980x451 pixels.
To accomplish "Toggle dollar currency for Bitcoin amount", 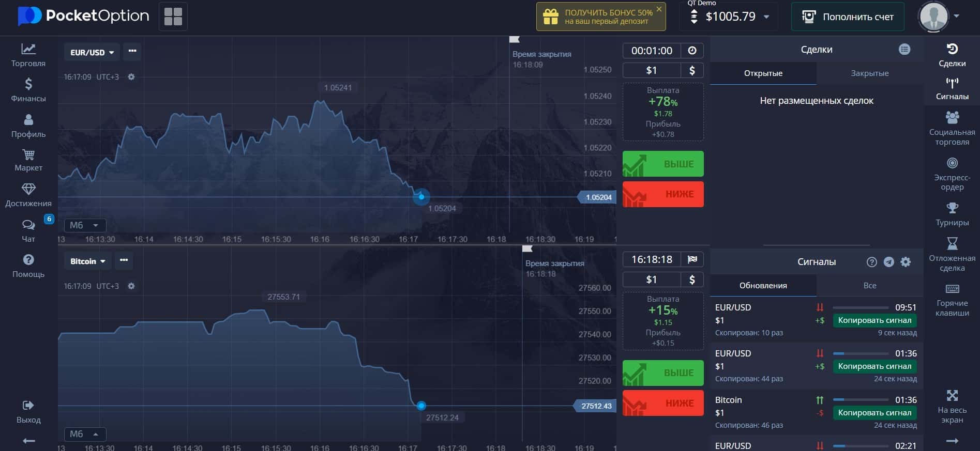I will (x=692, y=279).
